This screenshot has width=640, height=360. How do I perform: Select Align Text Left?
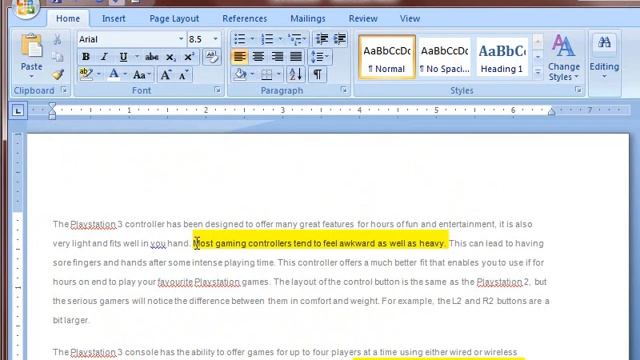pyautogui.click(x=240, y=57)
